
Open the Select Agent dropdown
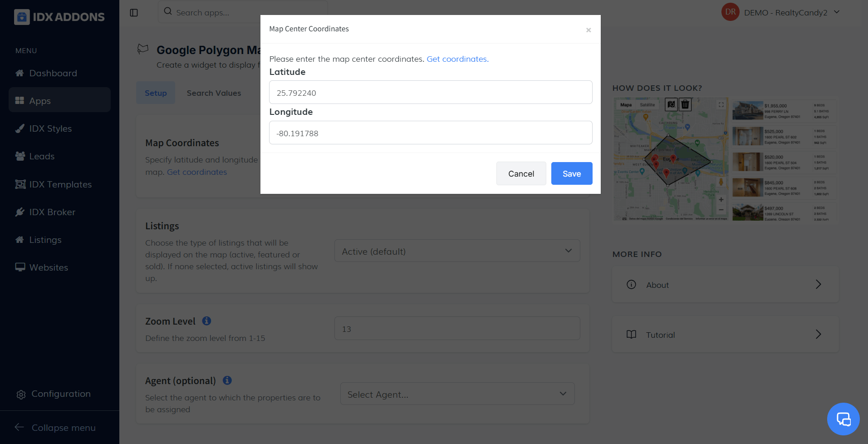(457, 394)
